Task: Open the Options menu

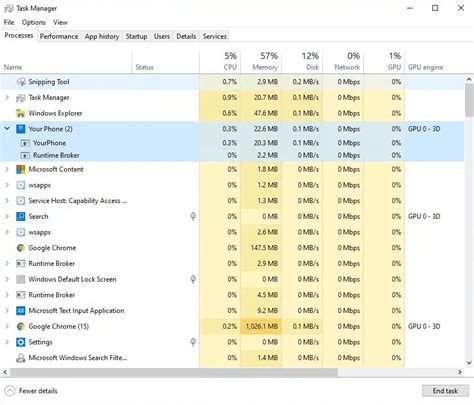Action: click(34, 22)
